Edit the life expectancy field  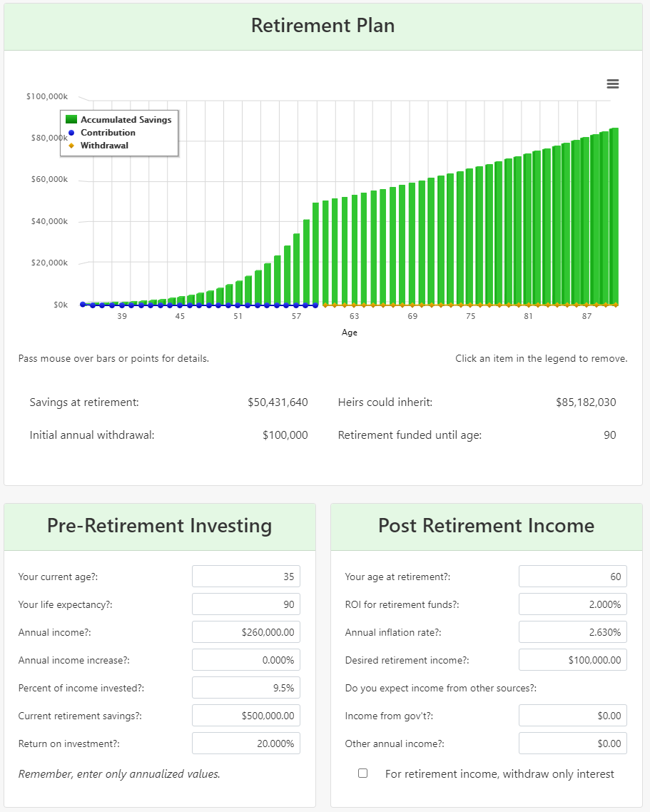[246, 604]
